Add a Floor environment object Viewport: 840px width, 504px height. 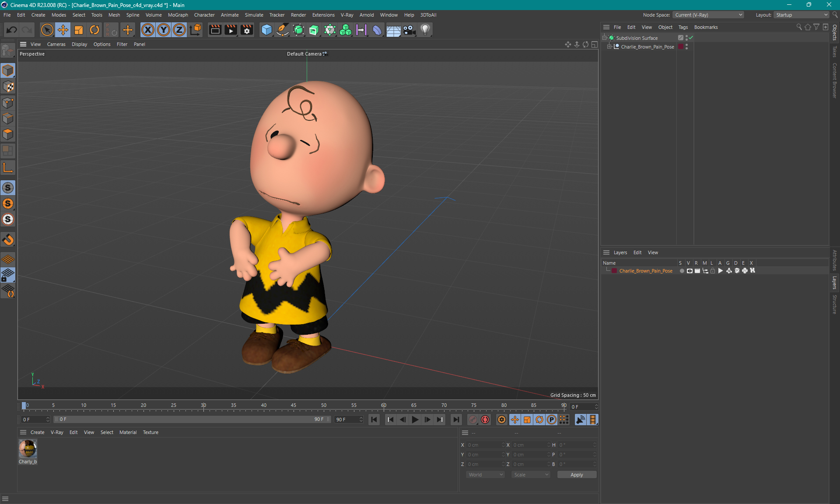click(x=393, y=30)
